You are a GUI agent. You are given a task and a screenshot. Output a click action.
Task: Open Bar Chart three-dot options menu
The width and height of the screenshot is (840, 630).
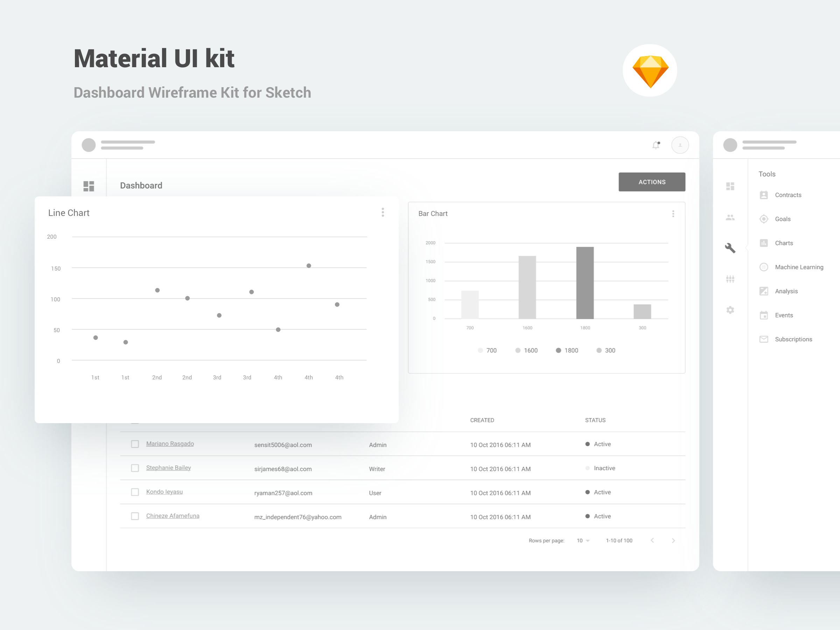(x=673, y=214)
